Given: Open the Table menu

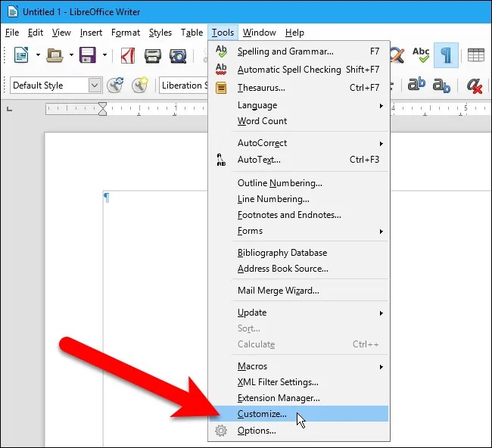Looking at the screenshot, I should [x=192, y=33].
